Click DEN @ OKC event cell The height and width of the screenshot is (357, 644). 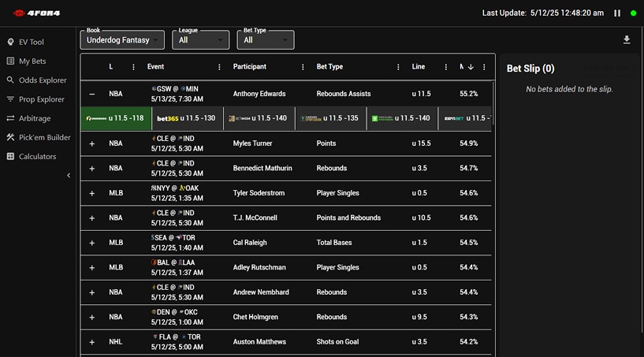point(177,317)
